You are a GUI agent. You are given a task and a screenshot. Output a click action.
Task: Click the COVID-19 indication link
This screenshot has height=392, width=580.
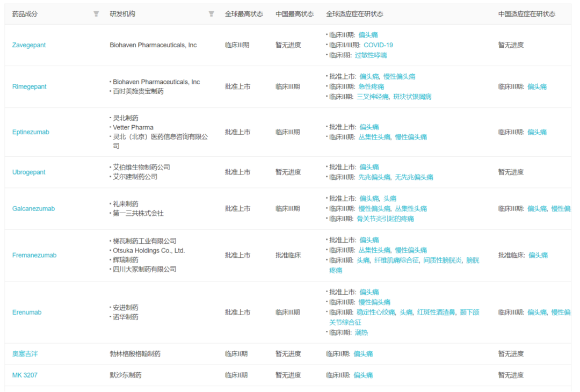click(379, 45)
